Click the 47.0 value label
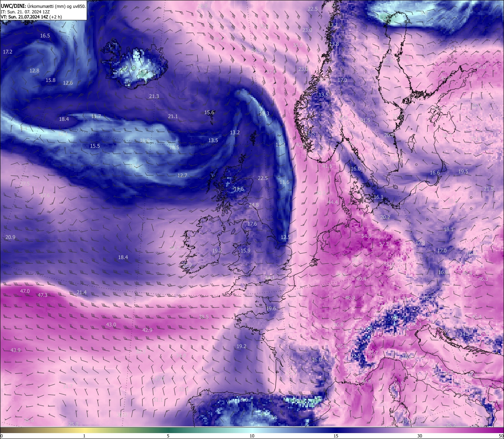Screen dimensions: 504x439 tap(25, 291)
